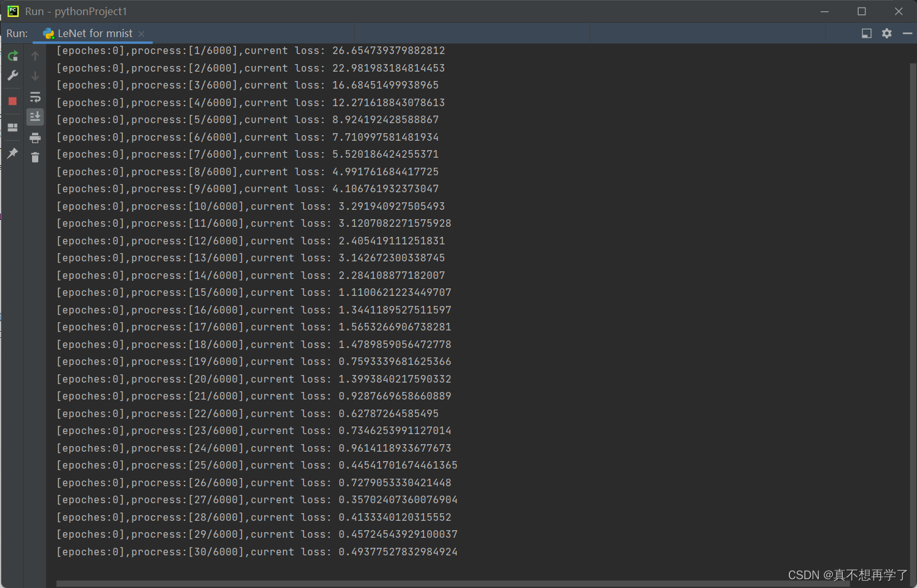Click the up arrow stack trace icon

[35, 56]
